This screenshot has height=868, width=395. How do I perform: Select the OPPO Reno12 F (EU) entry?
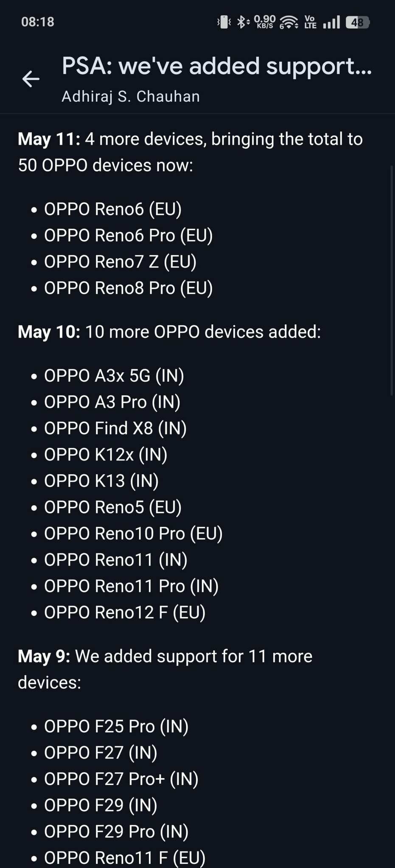[125, 612]
